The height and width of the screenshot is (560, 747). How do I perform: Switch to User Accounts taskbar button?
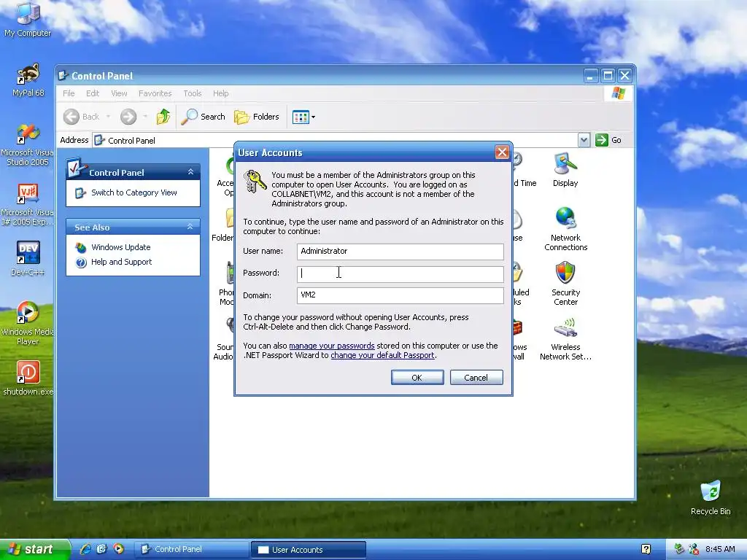point(309,550)
